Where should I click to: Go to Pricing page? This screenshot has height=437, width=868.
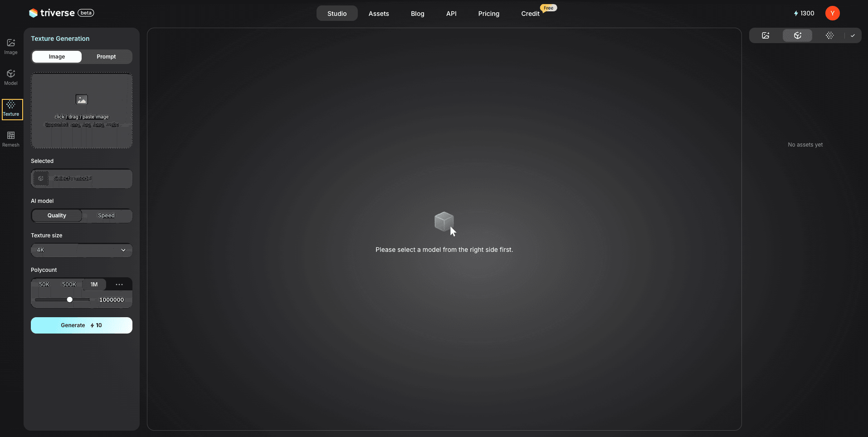(488, 14)
